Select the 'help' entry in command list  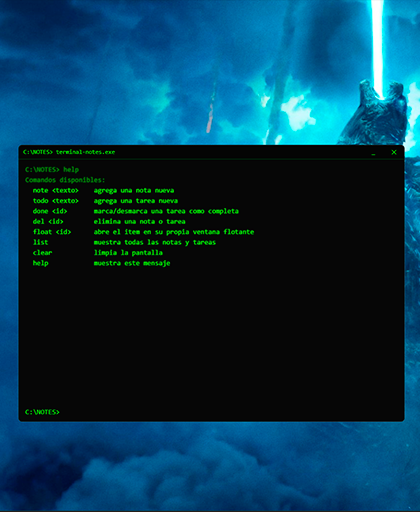(40, 263)
